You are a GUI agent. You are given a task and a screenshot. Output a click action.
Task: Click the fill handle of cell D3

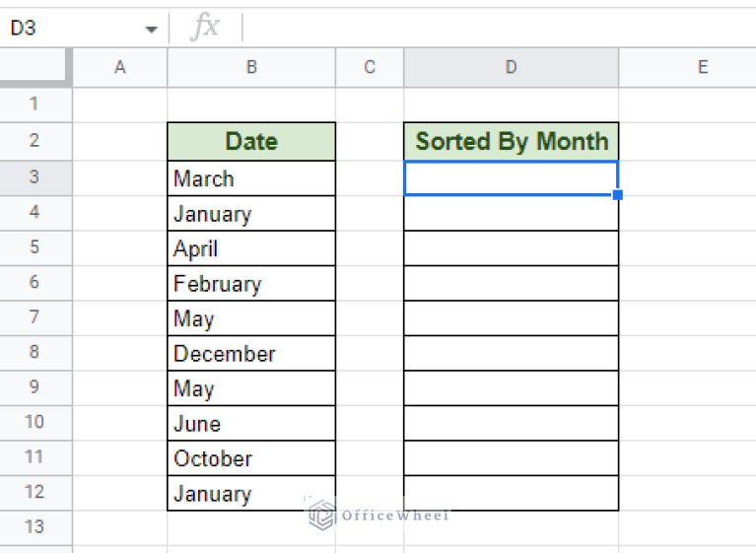[x=617, y=195]
